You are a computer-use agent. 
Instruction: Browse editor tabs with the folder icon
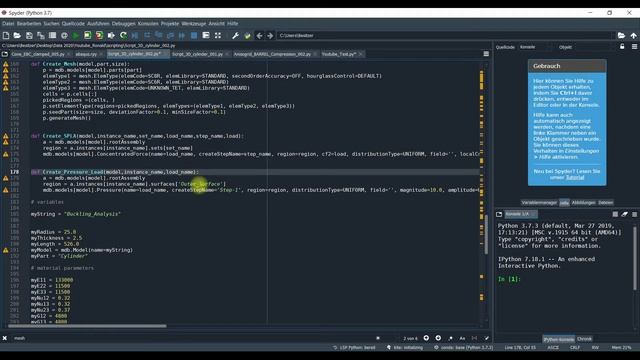coord(5,54)
